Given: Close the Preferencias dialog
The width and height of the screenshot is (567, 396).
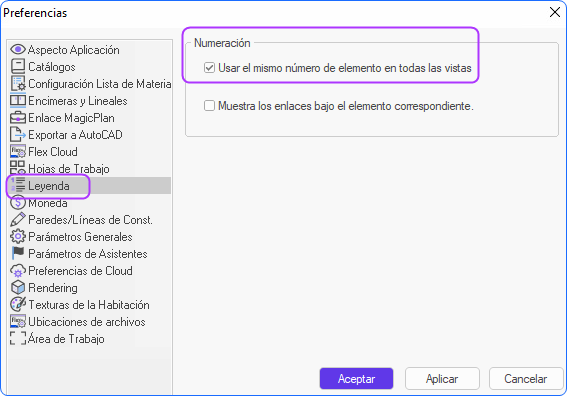Looking at the screenshot, I should 555,12.
